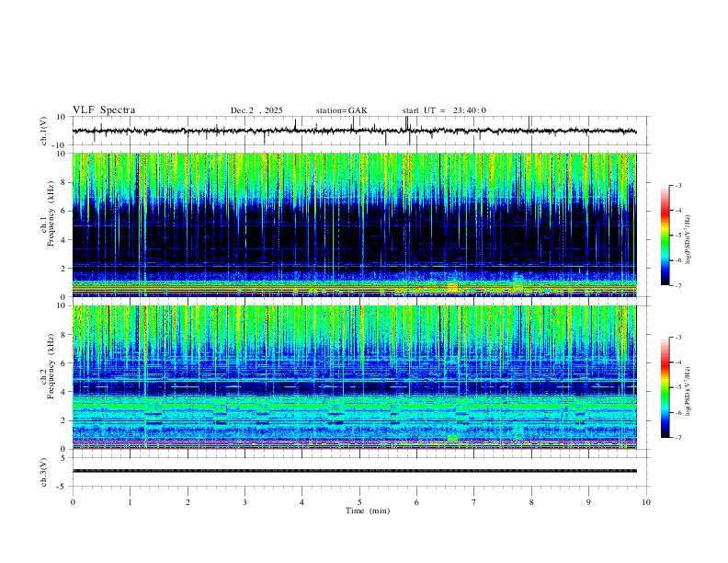Click the "ch.3(V)" axis label
Image resolution: width=728 pixels, height=563 pixels.
pos(44,472)
